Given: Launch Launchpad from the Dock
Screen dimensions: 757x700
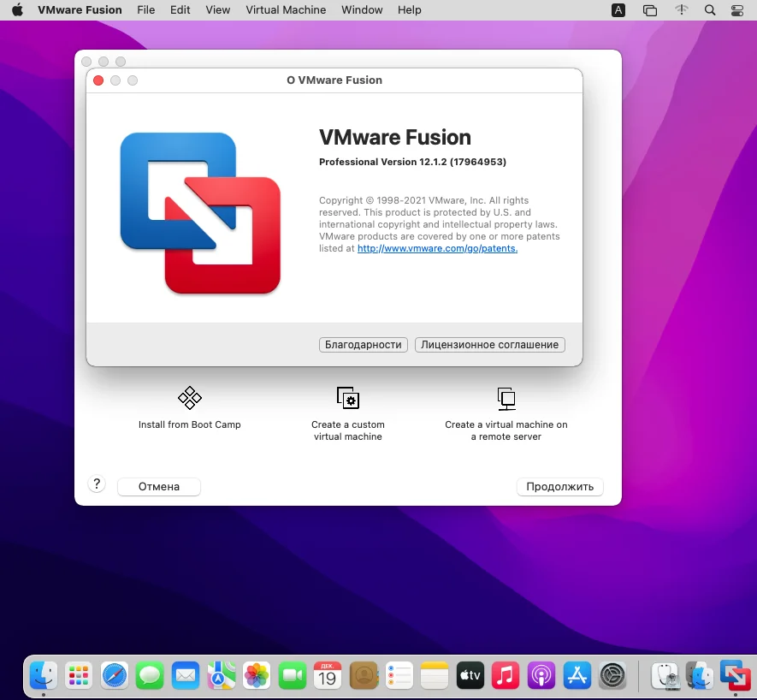Looking at the screenshot, I should click(79, 675).
